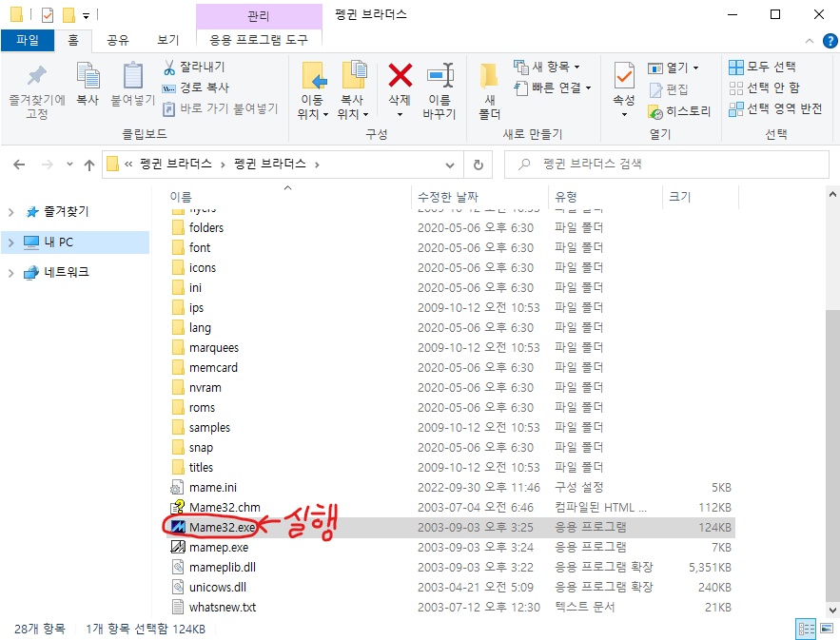Click the Manage (관리) contextual tab header
Screen dimensions: 840x640
click(259, 16)
